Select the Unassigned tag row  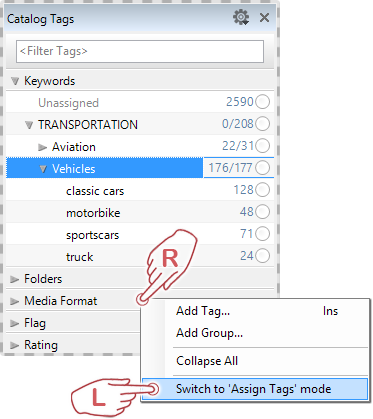tap(140, 102)
